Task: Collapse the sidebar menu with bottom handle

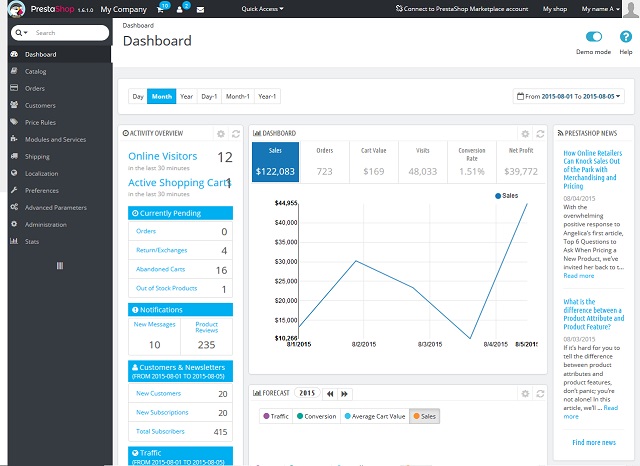Action: [x=59, y=265]
